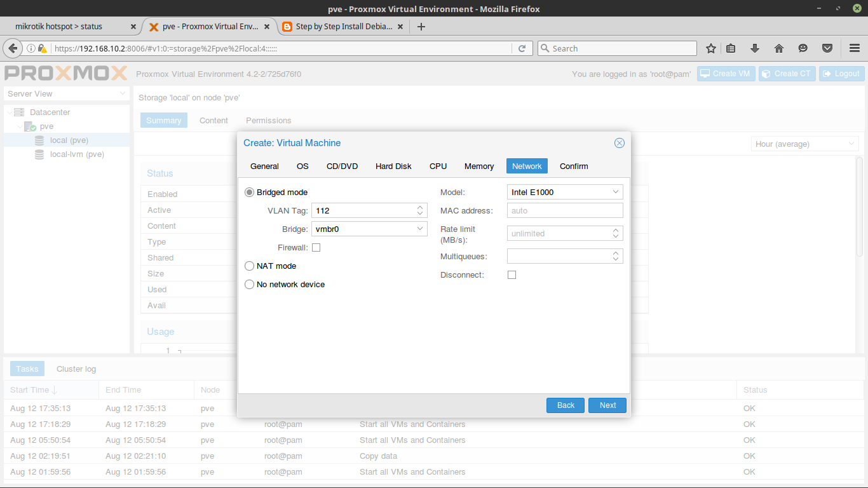Click the local (pve) storage icon

[39, 140]
